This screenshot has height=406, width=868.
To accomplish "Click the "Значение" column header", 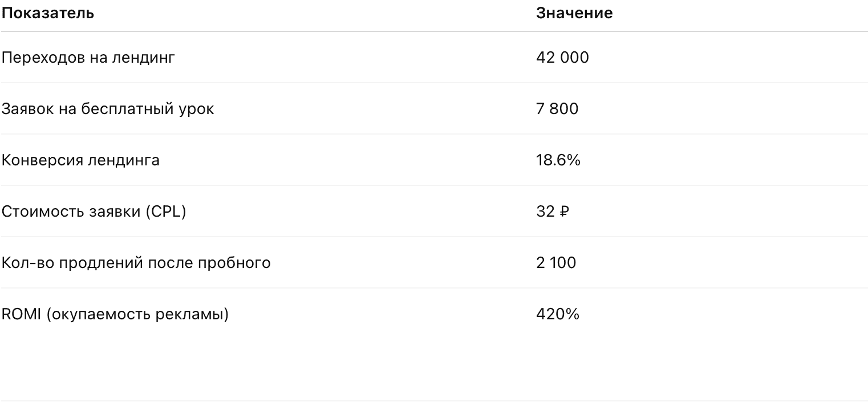I will pos(574,13).
